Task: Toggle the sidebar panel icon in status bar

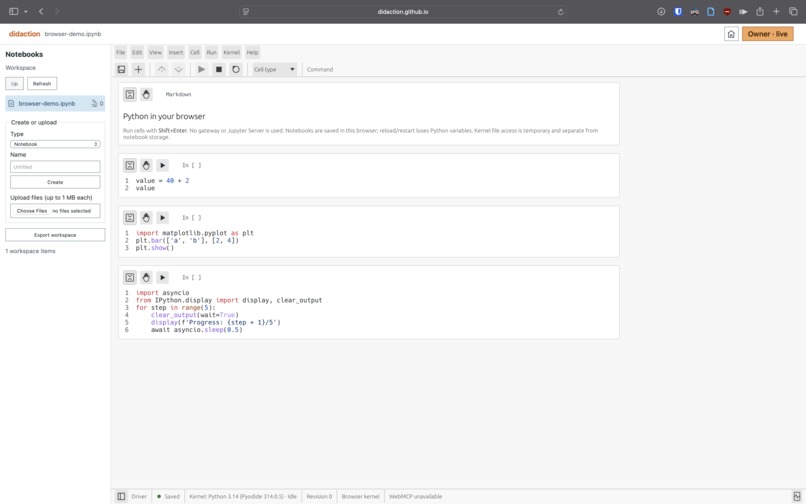Action: (x=121, y=496)
